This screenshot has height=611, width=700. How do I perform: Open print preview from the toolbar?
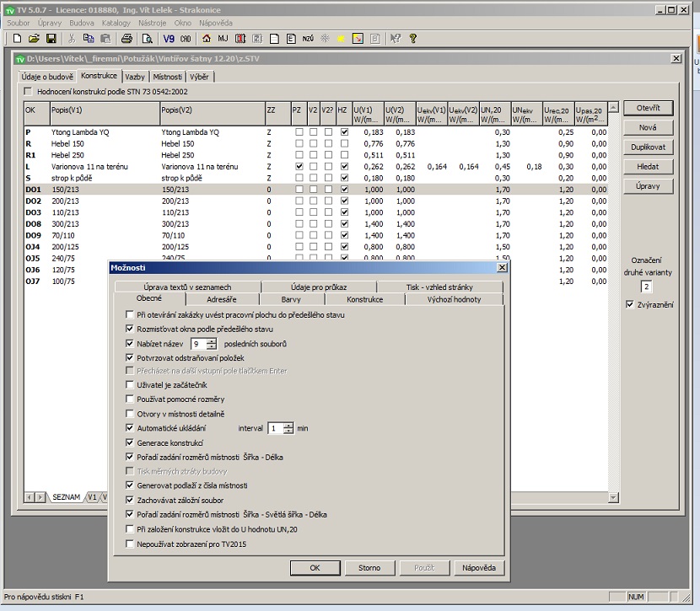tap(147, 39)
